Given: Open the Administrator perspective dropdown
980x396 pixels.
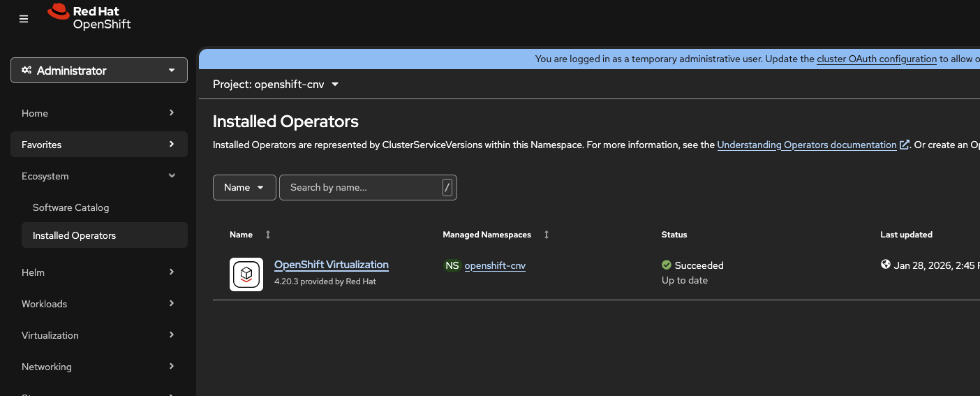Looking at the screenshot, I should pyautogui.click(x=99, y=71).
